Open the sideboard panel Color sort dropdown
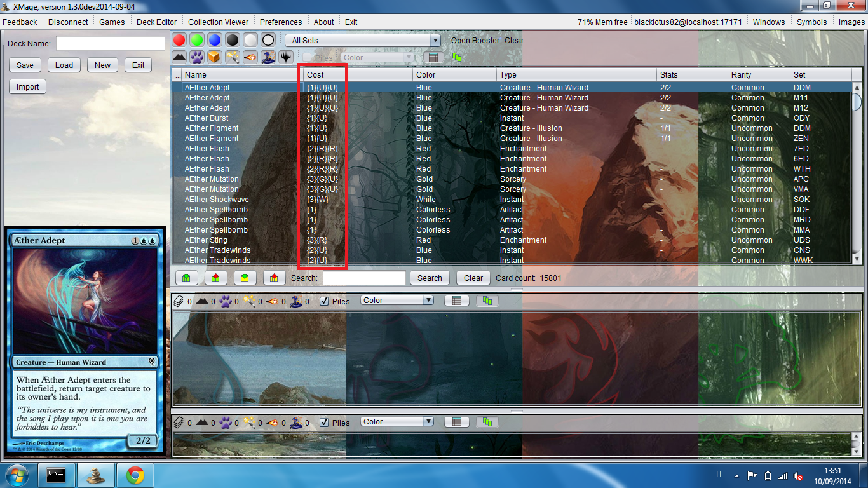The image size is (868, 488). click(397, 421)
